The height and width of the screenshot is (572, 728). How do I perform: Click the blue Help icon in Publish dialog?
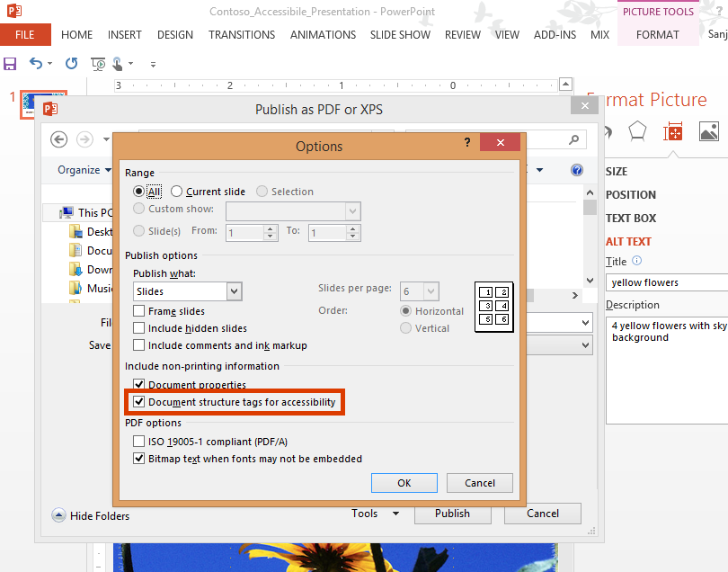click(x=577, y=170)
